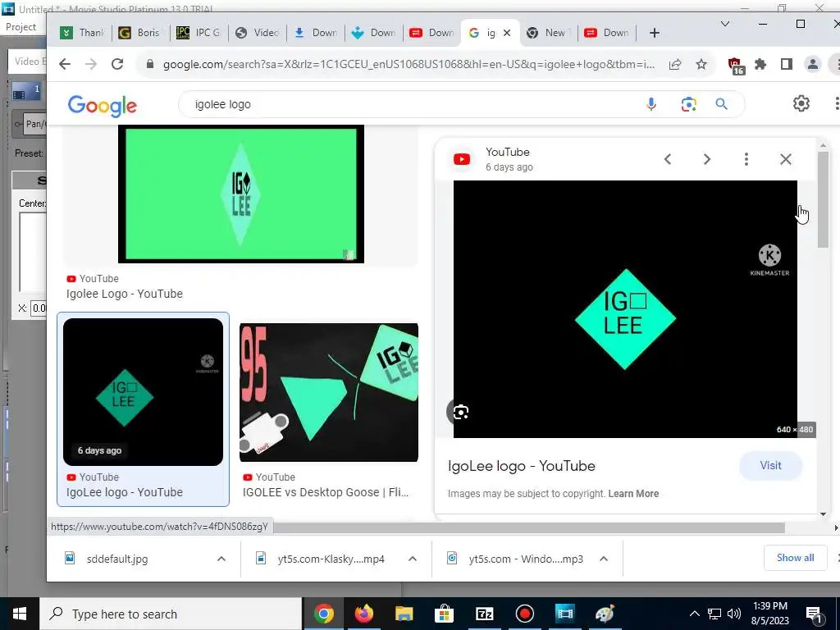840x630 pixels.
Task: Expand options for yt5s.com-Klasky mp4 download
Action: tap(413, 559)
